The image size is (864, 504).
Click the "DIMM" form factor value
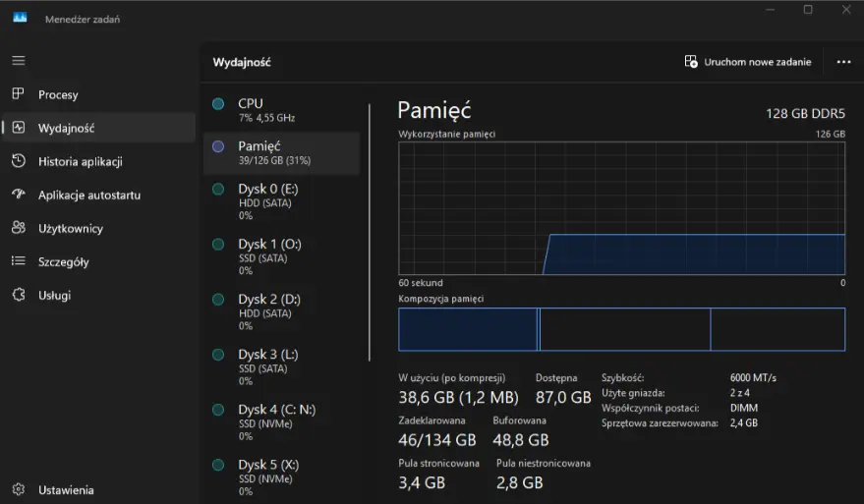coord(744,408)
